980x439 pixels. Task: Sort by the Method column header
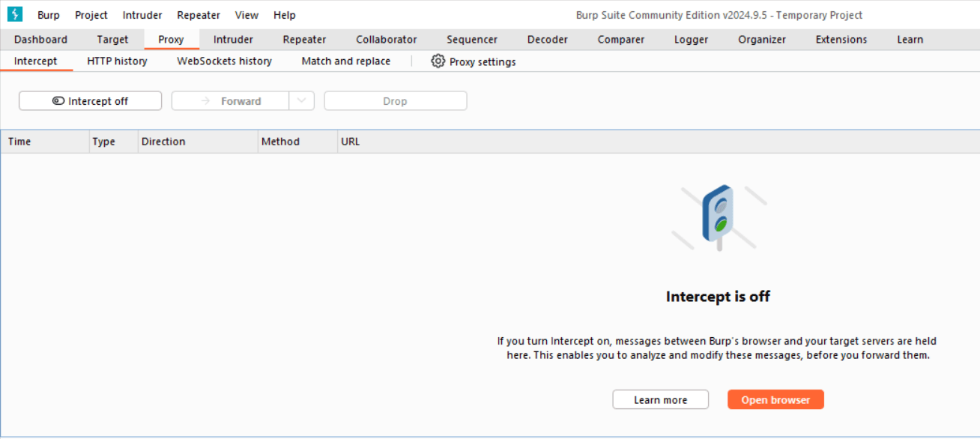[x=297, y=142]
